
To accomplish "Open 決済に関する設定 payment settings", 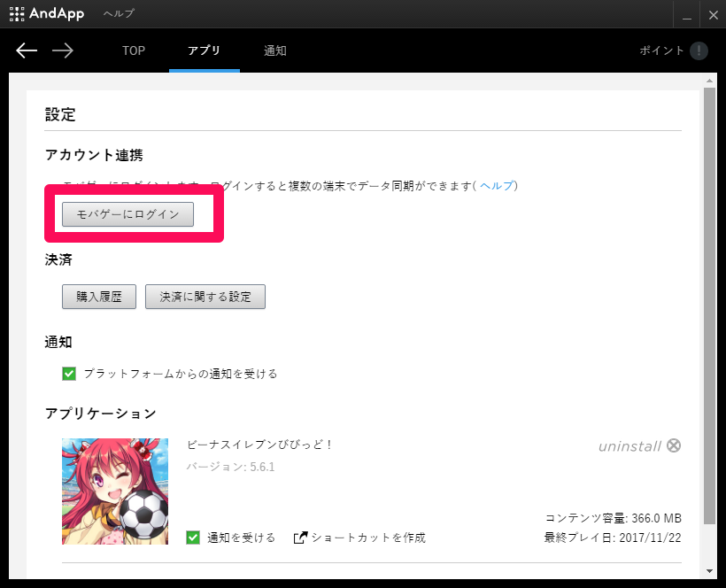I will coord(205,297).
